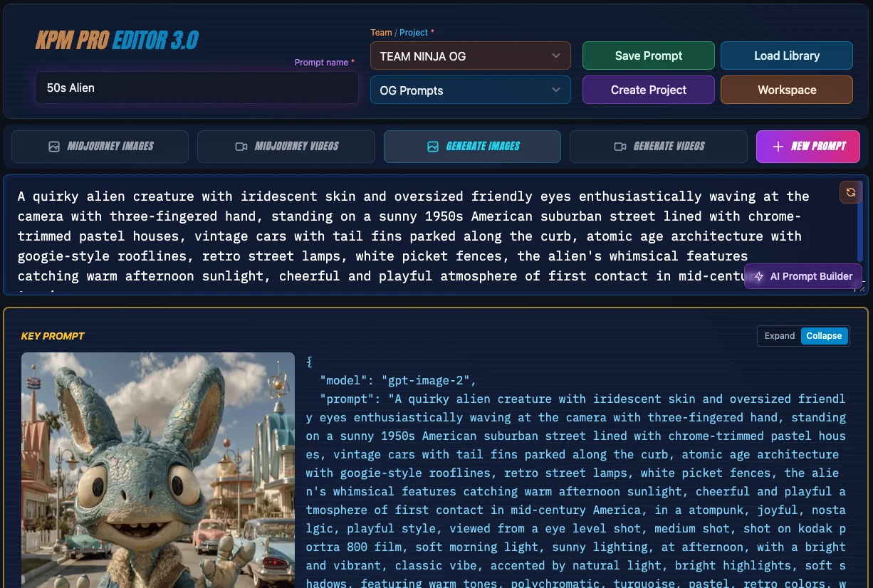This screenshot has height=588, width=873.
Task: Click the plus icon on New Prompt
Action: [x=778, y=147]
